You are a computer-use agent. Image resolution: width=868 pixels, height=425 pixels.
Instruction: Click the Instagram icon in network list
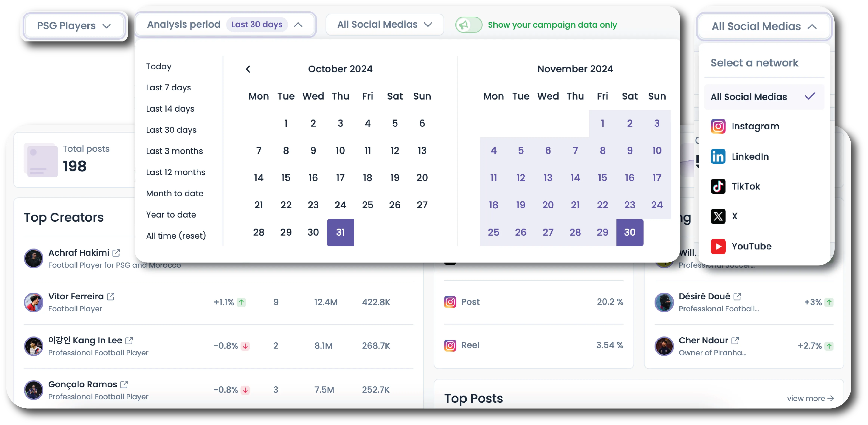718,126
